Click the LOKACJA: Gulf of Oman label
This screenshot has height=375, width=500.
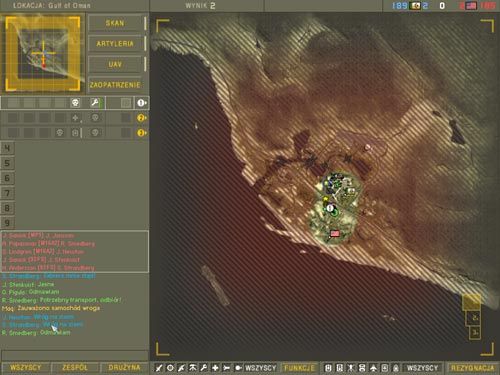tap(52, 5)
